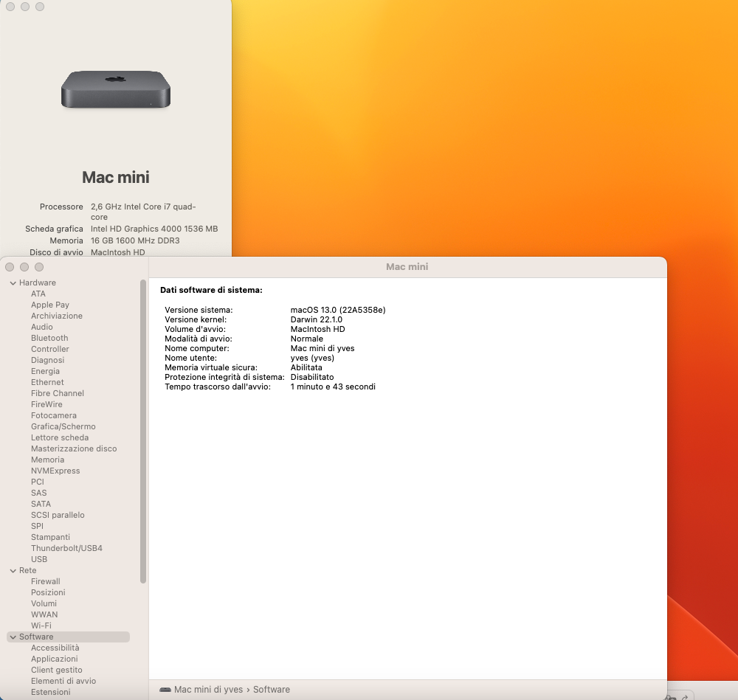Screen dimensions: 738x700
Task: Select PCI in the sidebar
Action: (x=38, y=482)
